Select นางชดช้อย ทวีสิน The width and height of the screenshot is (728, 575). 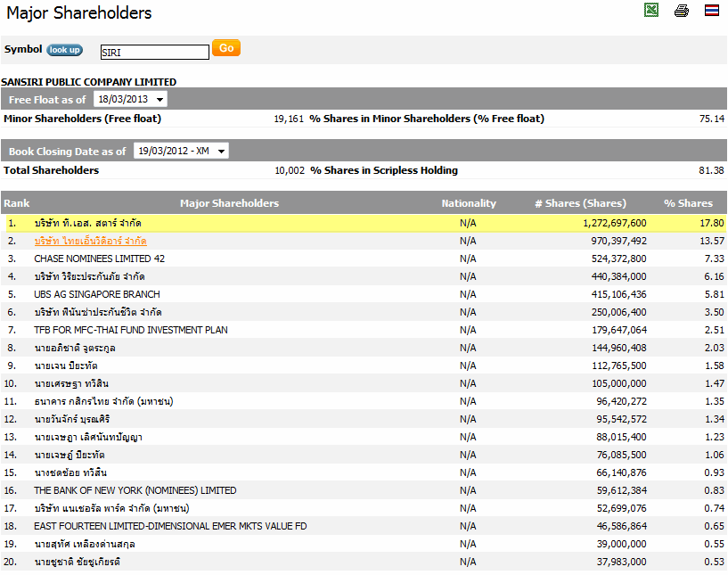click(x=70, y=472)
